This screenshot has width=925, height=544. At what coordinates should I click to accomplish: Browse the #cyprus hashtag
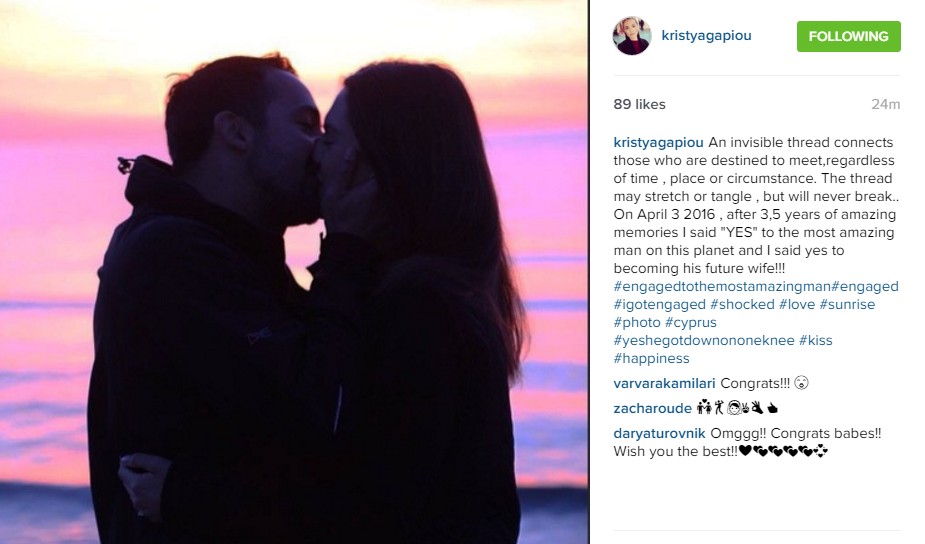691,323
